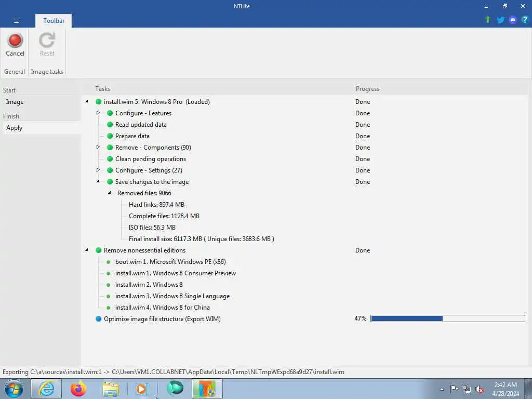The image size is (532, 399).
Task: Select Complete files: 1128.4 MB row
Action: click(x=164, y=216)
